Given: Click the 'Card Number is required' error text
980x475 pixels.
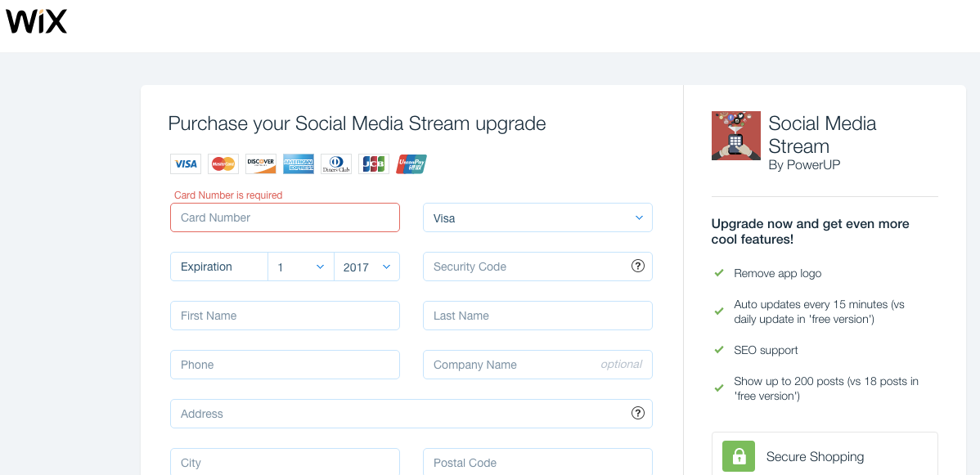Looking at the screenshot, I should [x=228, y=195].
